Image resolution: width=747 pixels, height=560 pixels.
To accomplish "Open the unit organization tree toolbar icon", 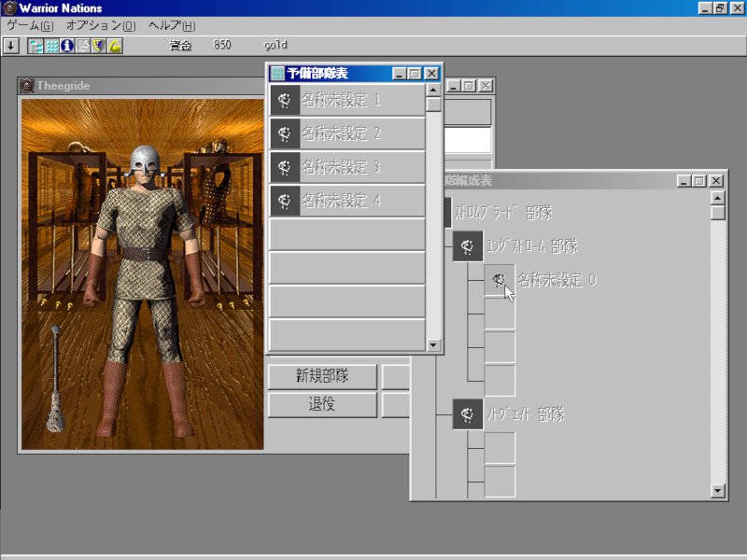I will 36,45.
